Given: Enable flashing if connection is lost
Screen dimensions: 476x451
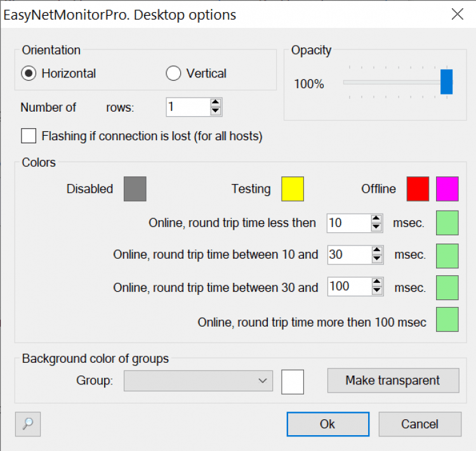Looking at the screenshot, I should [29, 136].
